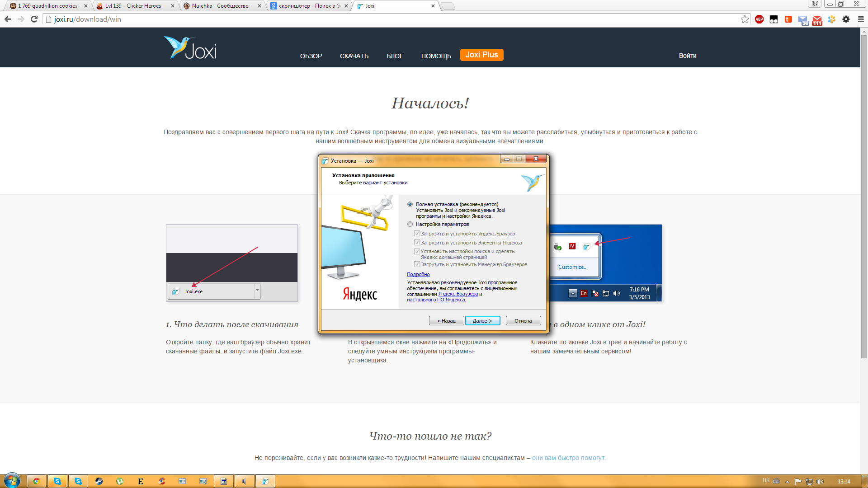
Task: Expand the Joxi.exe download item arrow
Action: tap(257, 290)
